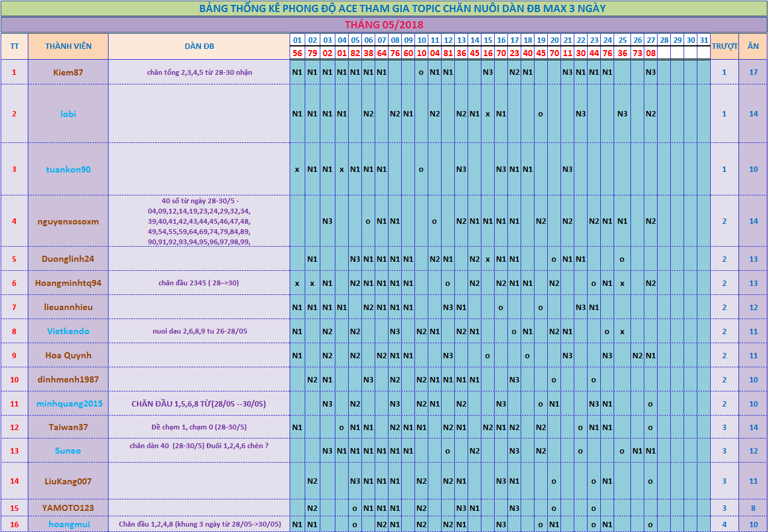The width and height of the screenshot is (768, 532).
Task: Select the Vietkendo member name
Action: point(68,331)
